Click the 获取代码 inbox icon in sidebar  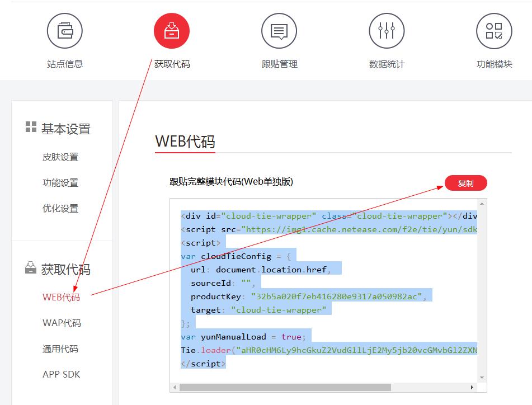click(x=31, y=269)
